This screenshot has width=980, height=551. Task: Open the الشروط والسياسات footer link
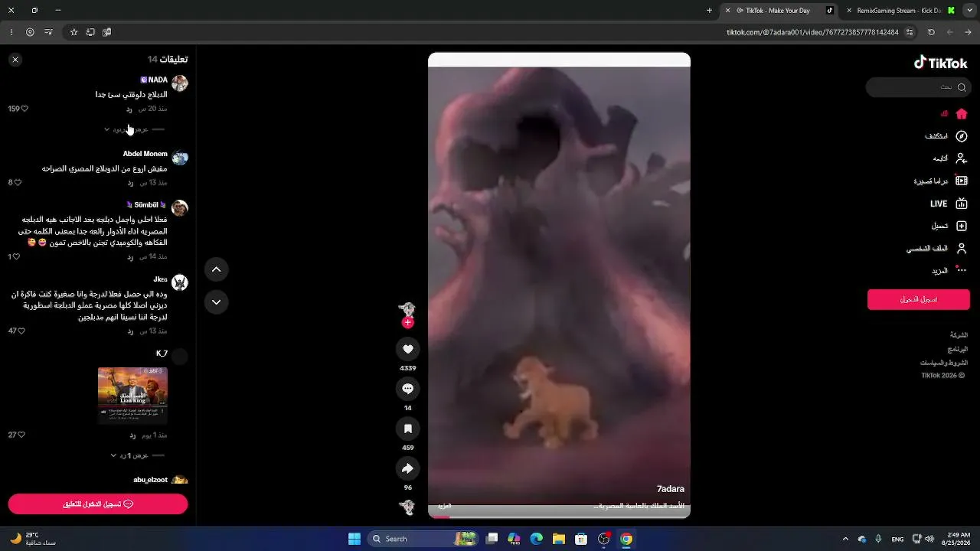click(x=944, y=363)
